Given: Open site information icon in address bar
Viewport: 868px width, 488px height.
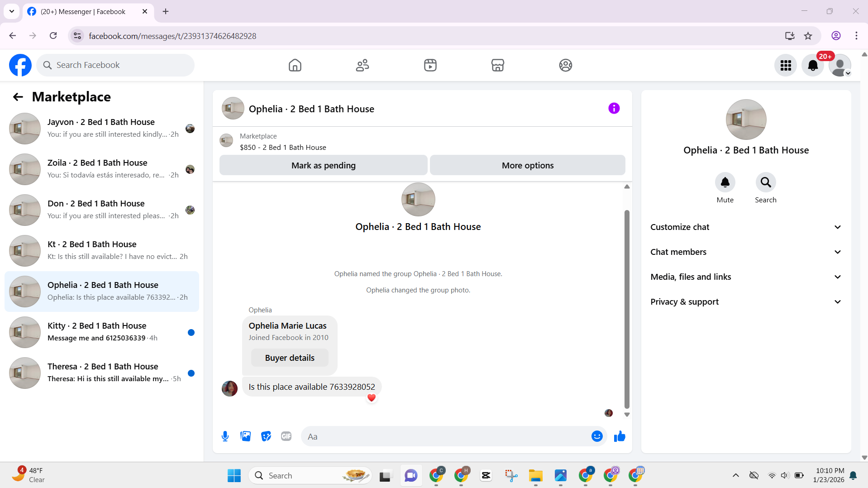Looking at the screenshot, I should [78, 36].
